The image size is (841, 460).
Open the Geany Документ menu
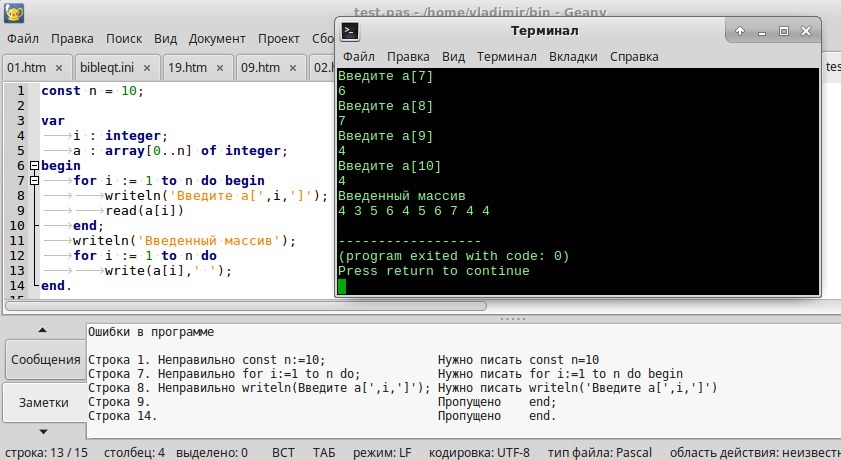click(x=217, y=39)
